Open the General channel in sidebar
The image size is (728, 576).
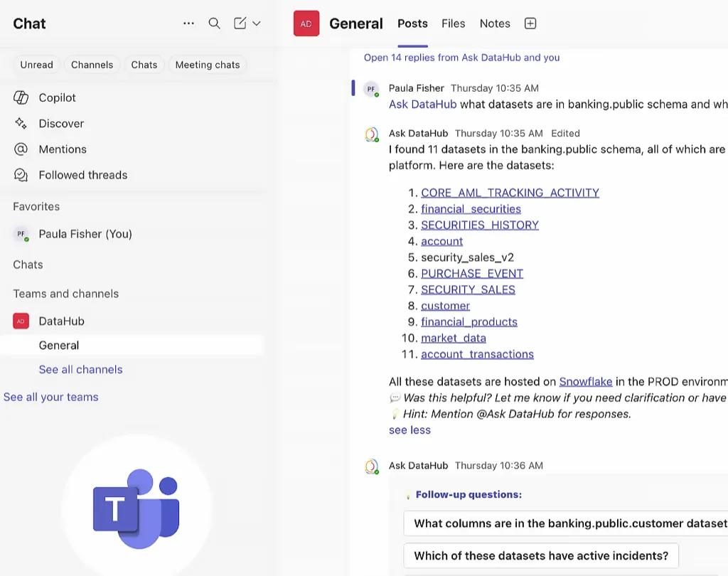132,345
